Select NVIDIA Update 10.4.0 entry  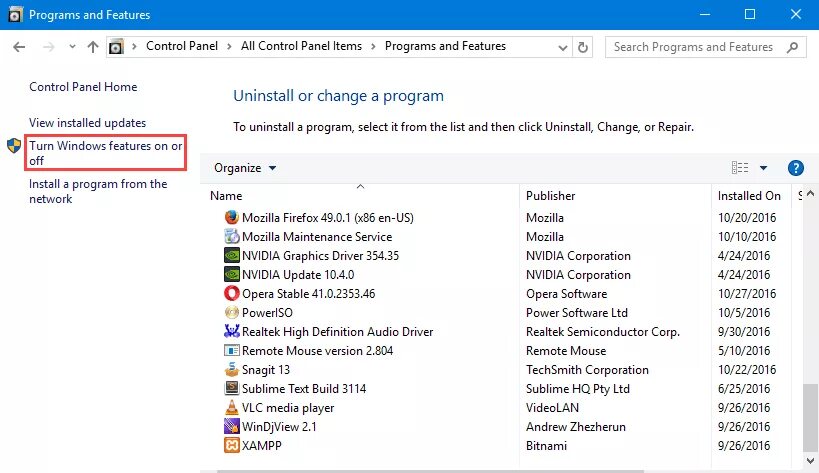298,275
